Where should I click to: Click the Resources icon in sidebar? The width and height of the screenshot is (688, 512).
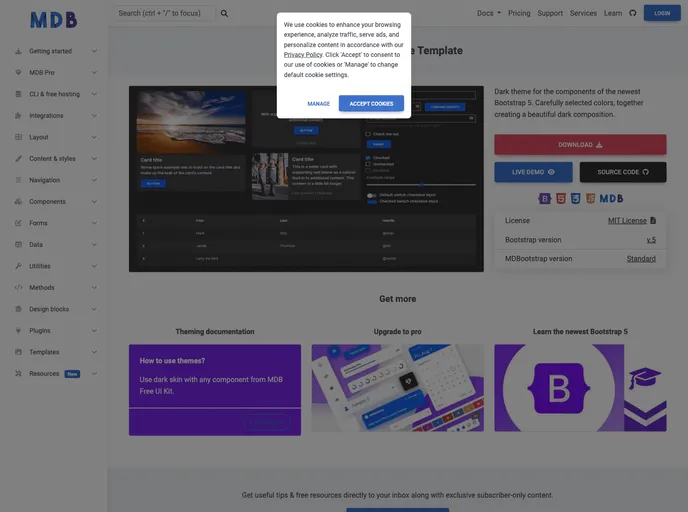point(18,374)
